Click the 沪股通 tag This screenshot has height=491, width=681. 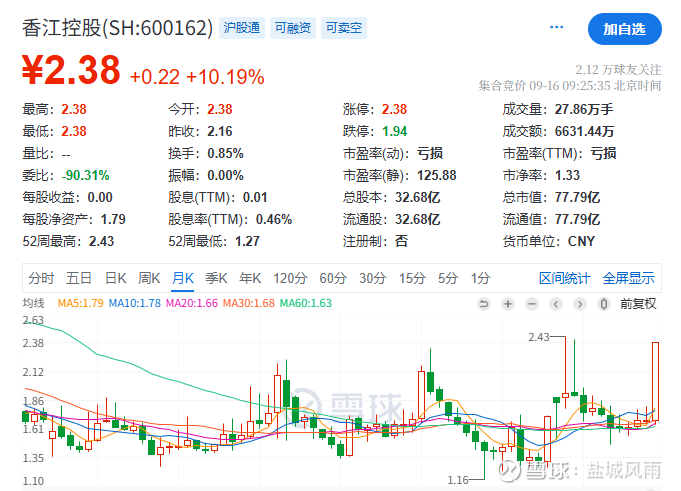click(x=242, y=28)
